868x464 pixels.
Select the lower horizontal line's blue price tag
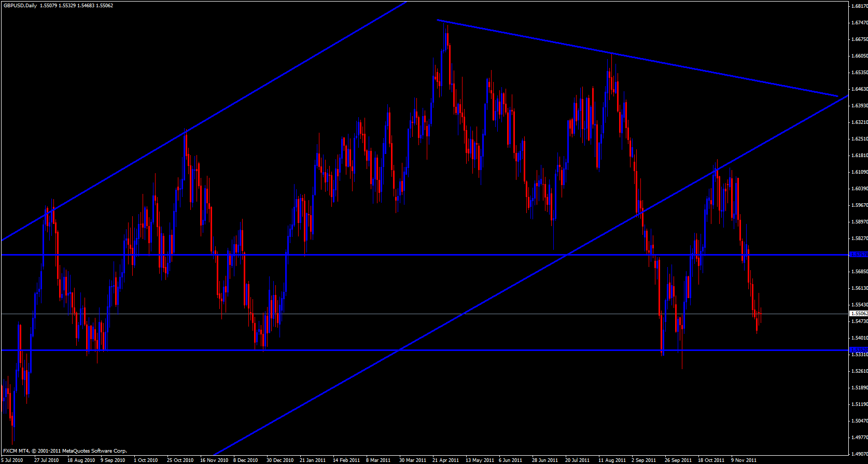859,350
